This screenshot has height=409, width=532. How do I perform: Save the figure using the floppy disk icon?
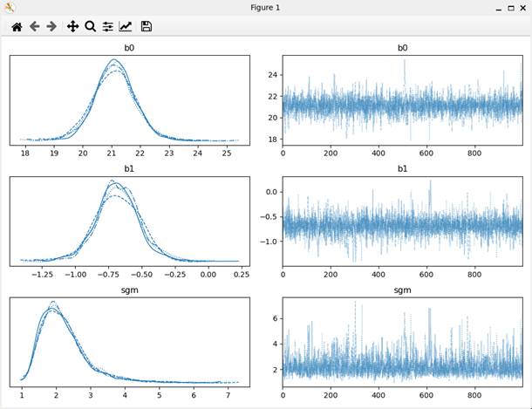click(x=147, y=27)
